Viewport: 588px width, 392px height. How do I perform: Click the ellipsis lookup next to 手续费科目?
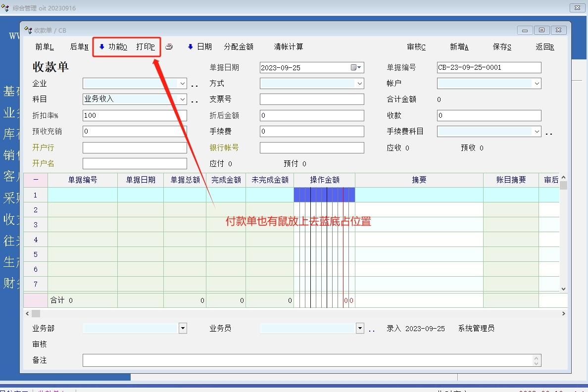tap(549, 134)
